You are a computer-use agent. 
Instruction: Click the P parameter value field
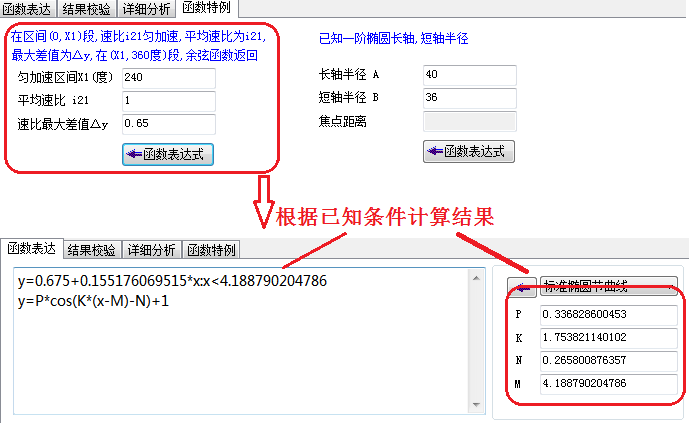click(x=608, y=315)
